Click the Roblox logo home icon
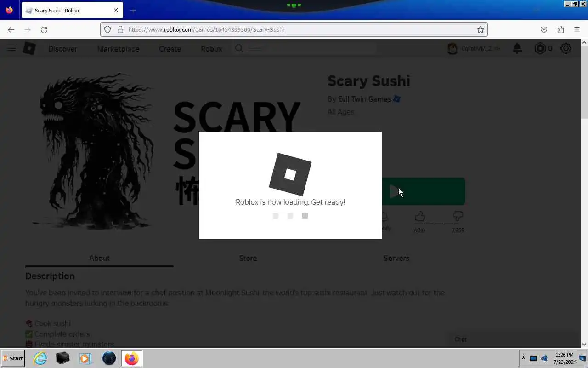Viewport: 588px width, 368px height. pyautogui.click(x=29, y=48)
